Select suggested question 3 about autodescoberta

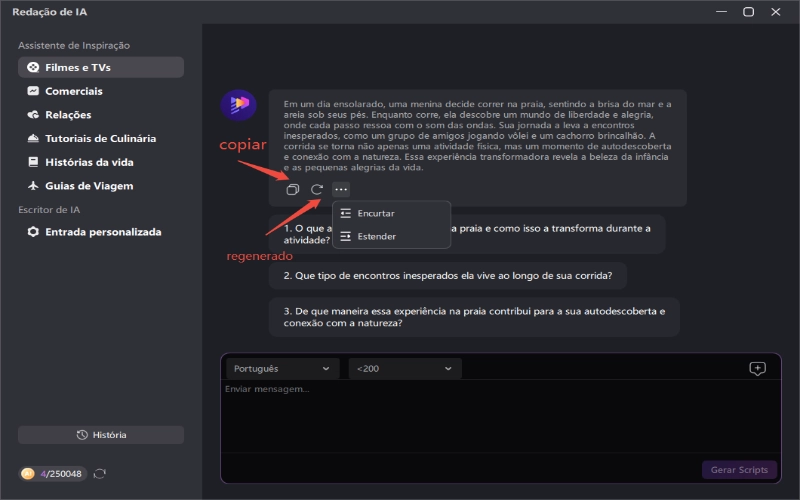pyautogui.click(x=474, y=317)
